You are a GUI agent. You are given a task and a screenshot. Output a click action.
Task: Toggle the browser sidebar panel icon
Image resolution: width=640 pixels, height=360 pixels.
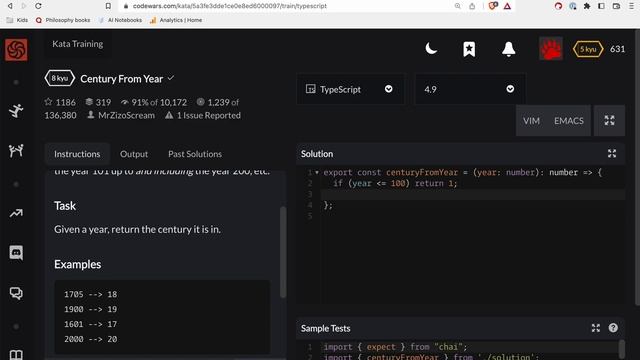click(601, 6)
